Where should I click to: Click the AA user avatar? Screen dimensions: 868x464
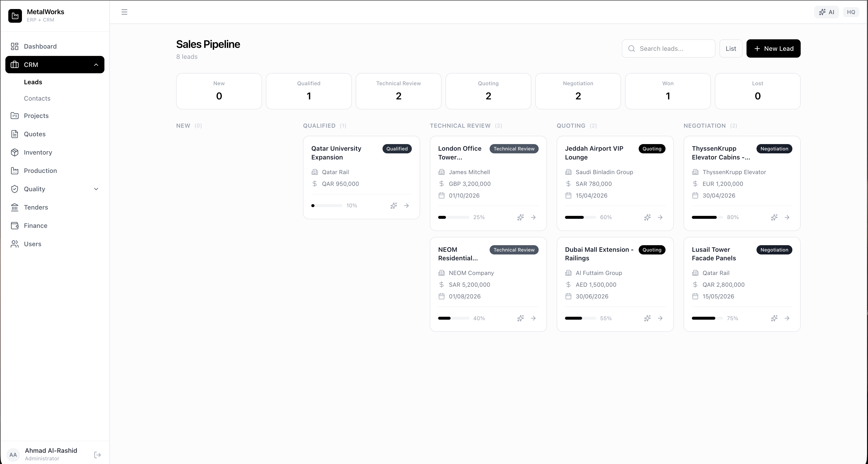13,455
